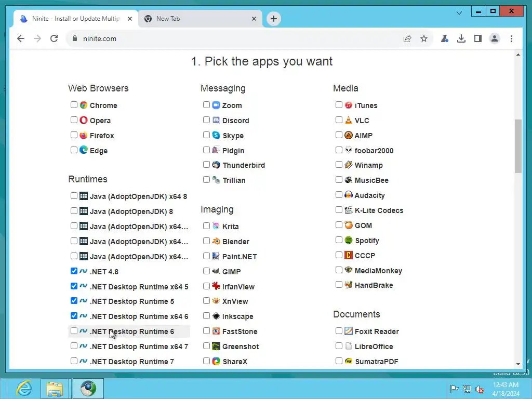Check the .NET Desktop Runtime 6 checkbox
The height and width of the screenshot is (399, 532).
coord(74,331)
